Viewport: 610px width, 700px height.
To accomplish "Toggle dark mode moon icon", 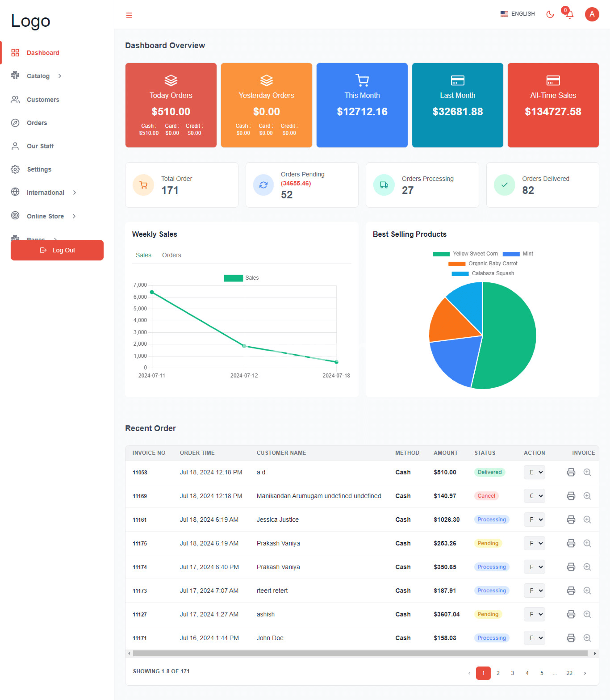I will pyautogui.click(x=550, y=14).
